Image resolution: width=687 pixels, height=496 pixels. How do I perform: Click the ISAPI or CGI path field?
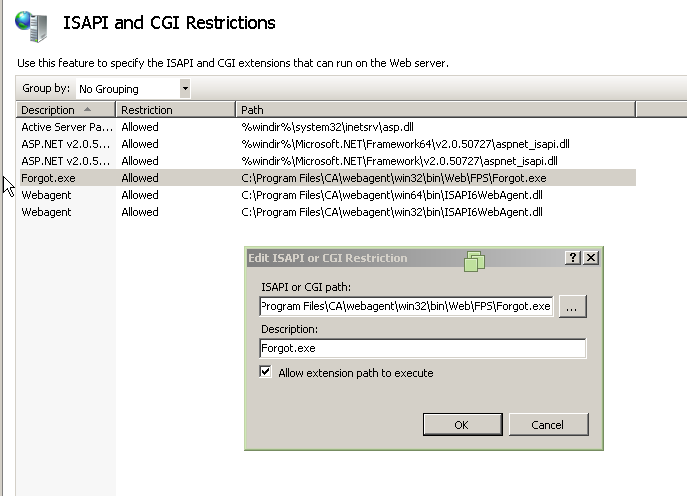406,306
